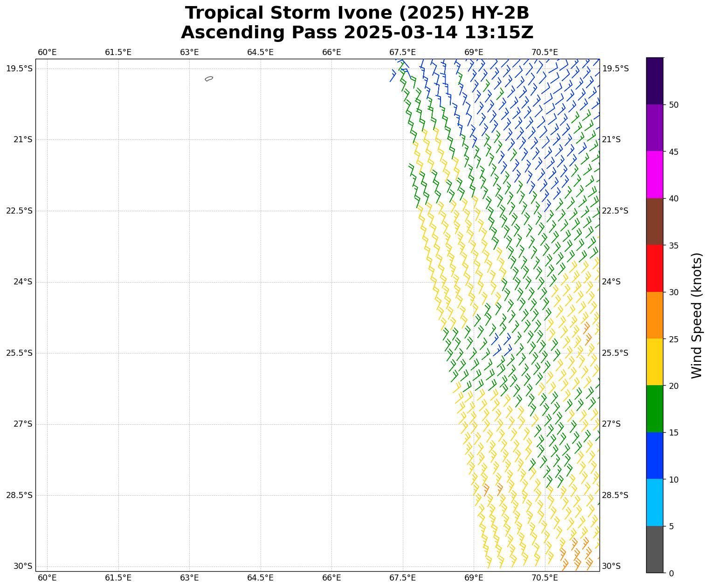Image resolution: width=710 pixels, height=588 pixels.
Task: Click the 27°S label on the right axis
Action: tap(611, 424)
